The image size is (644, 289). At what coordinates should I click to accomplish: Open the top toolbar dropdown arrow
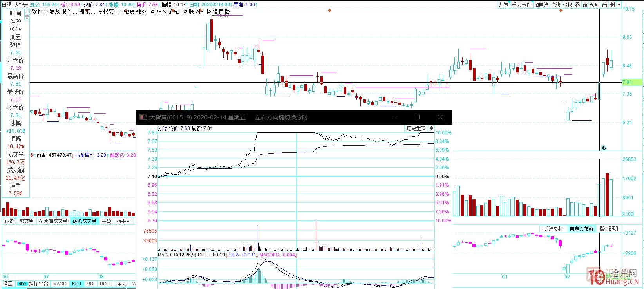point(619,5)
